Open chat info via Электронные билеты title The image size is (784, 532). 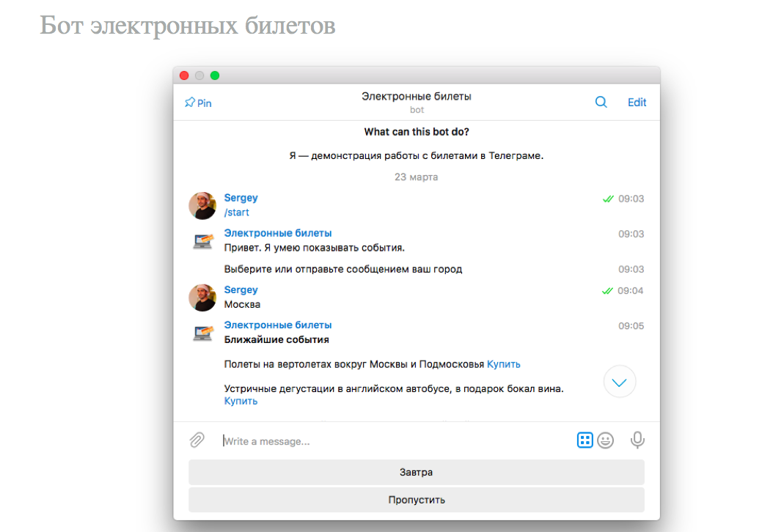(x=417, y=97)
